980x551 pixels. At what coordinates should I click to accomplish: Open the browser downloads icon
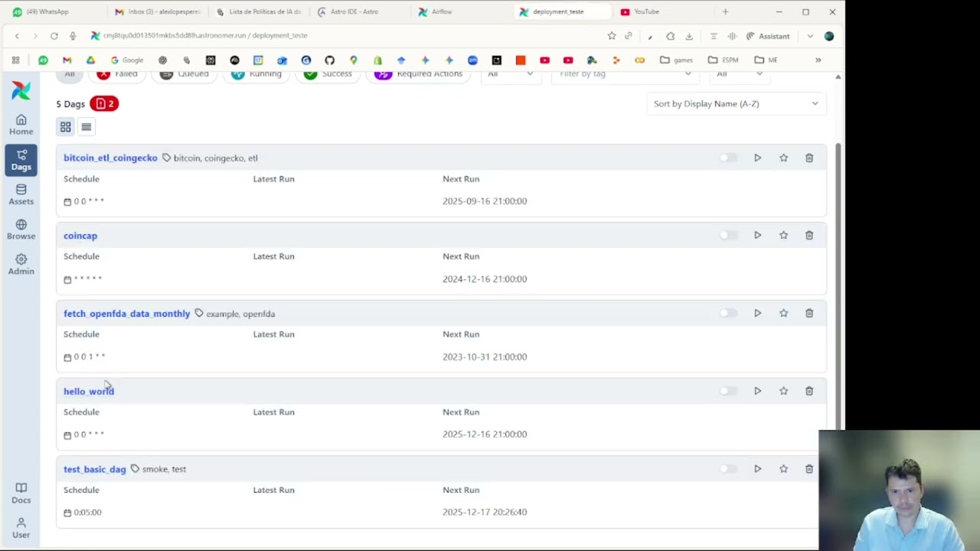click(689, 36)
